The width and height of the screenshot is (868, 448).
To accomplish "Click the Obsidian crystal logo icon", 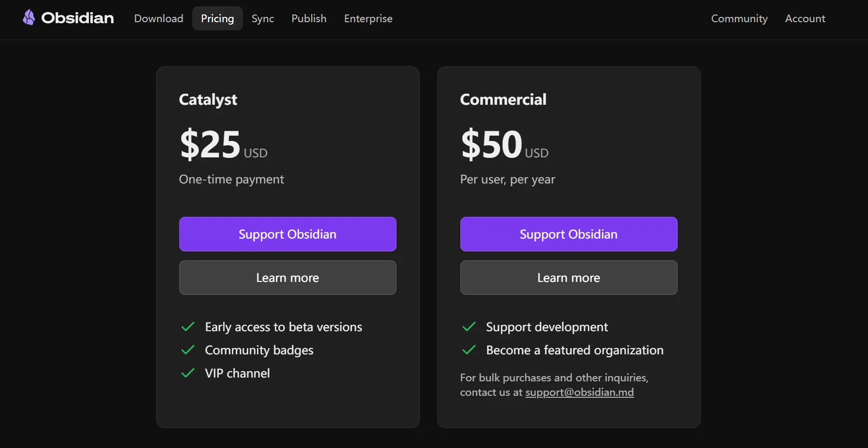I will pos(29,18).
